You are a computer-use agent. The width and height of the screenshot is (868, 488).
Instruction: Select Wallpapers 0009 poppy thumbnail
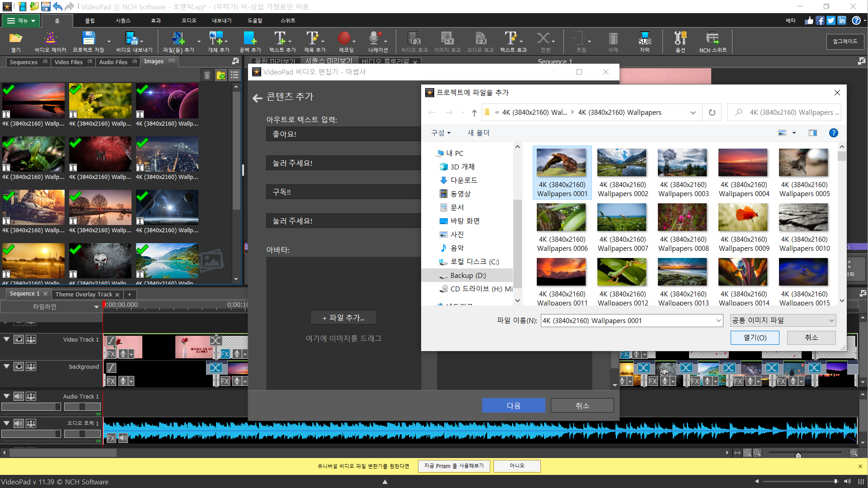coord(743,217)
